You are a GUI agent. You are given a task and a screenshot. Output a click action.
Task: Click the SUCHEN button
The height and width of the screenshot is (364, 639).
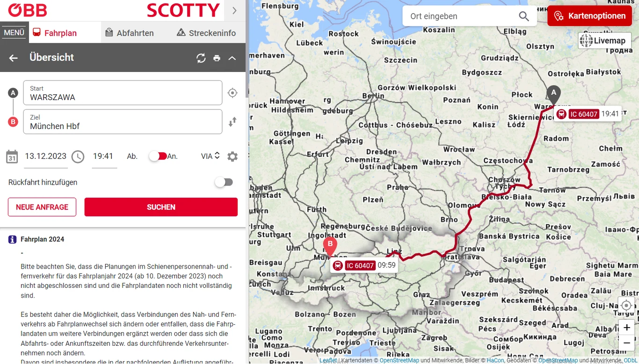(x=161, y=207)
